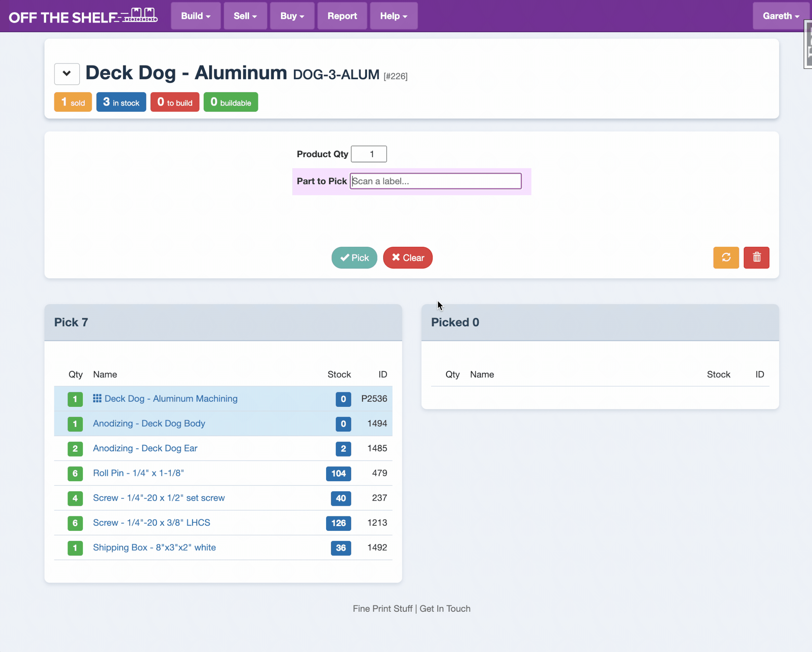Expand the chevron beside Deck Dog title
Image resolution: width=812 pixels, height=652 pixels.
[67, 74]
